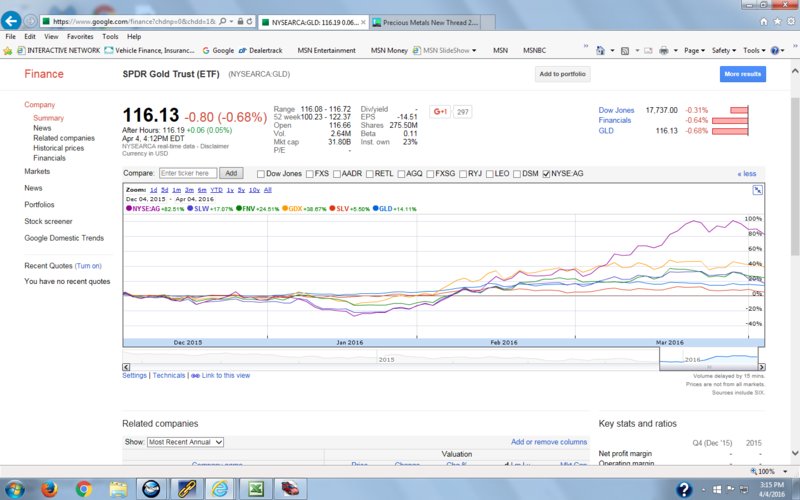Click the chart timeline left scroll arrow
The height and width of the screenshot is (500, 800).
click(x=126, y=367)
